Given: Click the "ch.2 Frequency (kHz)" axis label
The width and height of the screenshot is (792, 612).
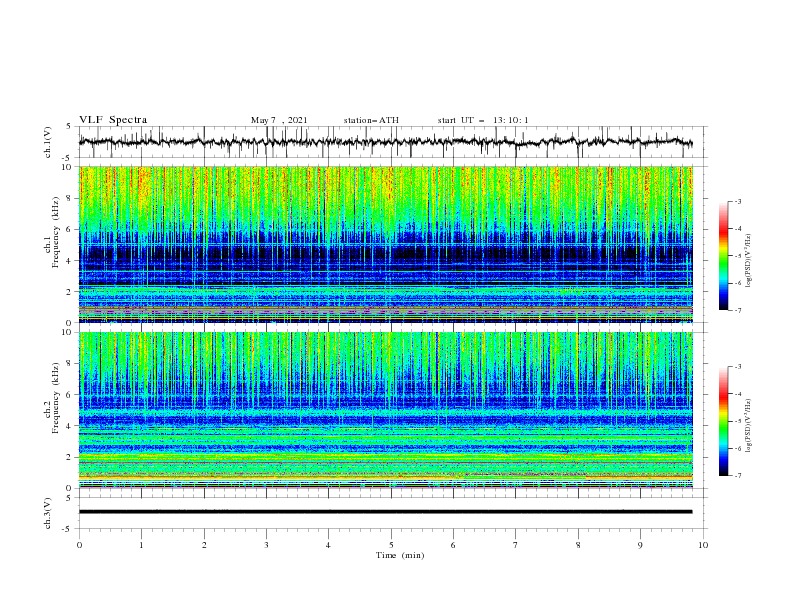Looking at the screenshot, I should pos(52,397).
